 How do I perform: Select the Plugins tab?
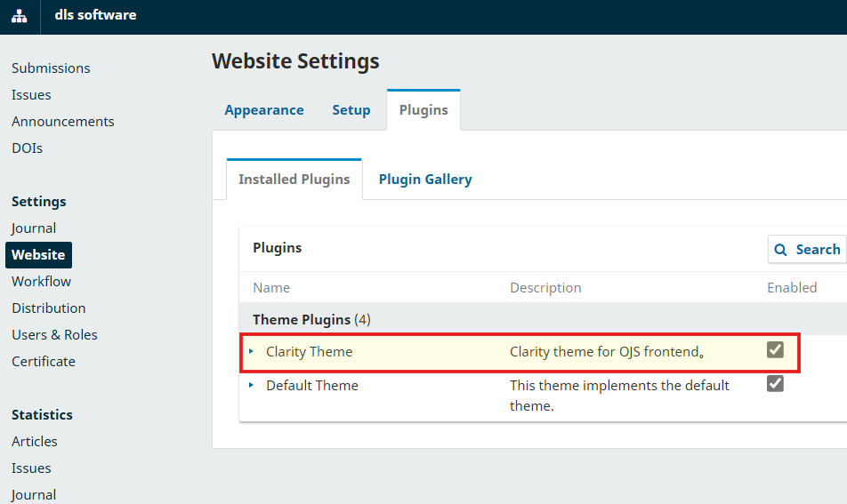(x=423, y=110)
